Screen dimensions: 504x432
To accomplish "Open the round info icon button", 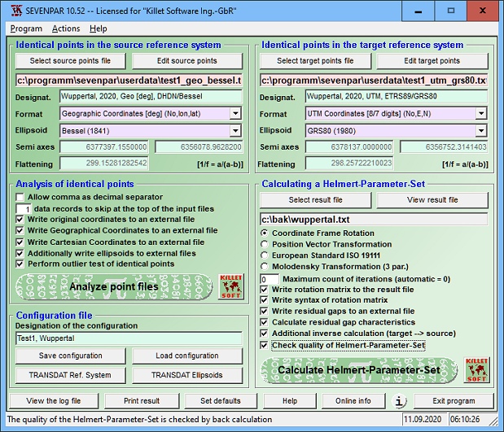I will pos(399,401).
